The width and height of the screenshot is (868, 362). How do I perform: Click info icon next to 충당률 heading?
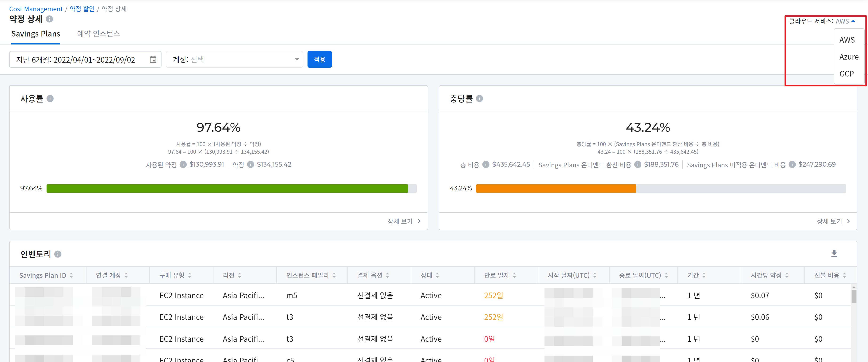pos(479,99)
